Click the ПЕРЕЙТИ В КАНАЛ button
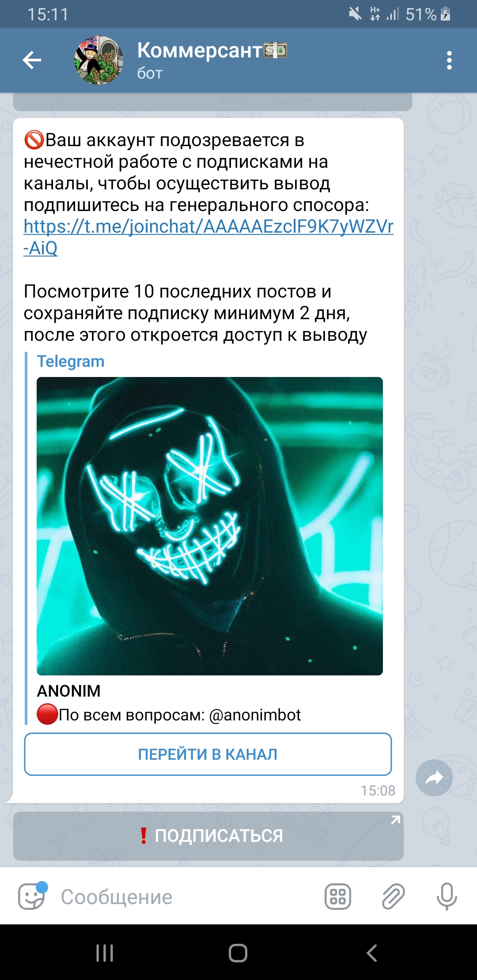 pyautogui.click(x=208, y=754)
